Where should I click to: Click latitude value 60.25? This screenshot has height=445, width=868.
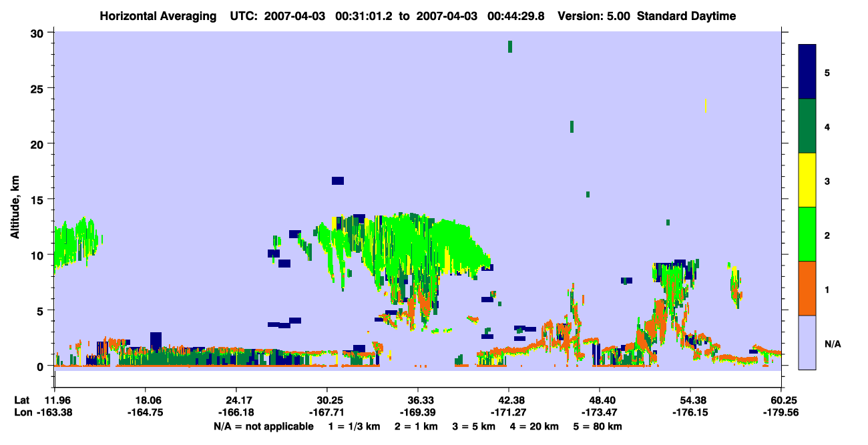(781, 400)
